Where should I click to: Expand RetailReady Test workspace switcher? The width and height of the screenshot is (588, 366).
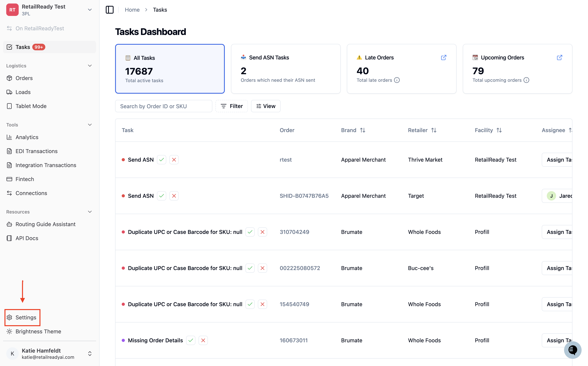(x=90, y=10)
